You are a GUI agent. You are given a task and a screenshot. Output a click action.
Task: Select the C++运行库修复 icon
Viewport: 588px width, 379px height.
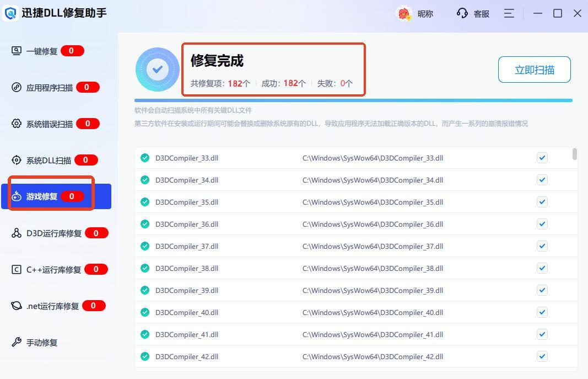17,269
